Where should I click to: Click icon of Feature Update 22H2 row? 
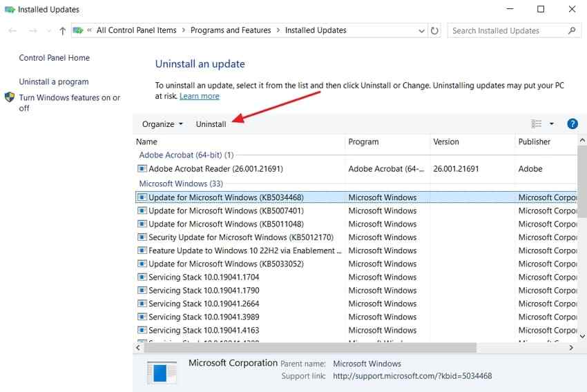142,251
